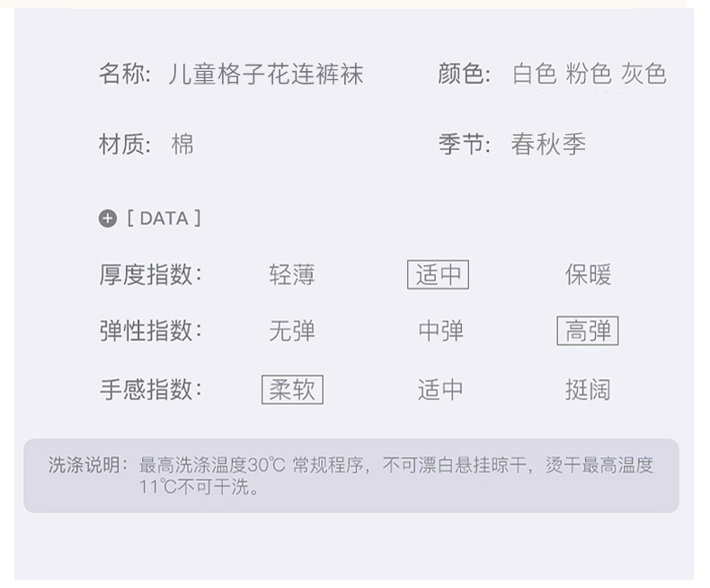Image resolution: width=710 pixels, height=588 pixels.
Task: Click the 洗涤说明 washing instructions box
Action: [x=351, y=476]
